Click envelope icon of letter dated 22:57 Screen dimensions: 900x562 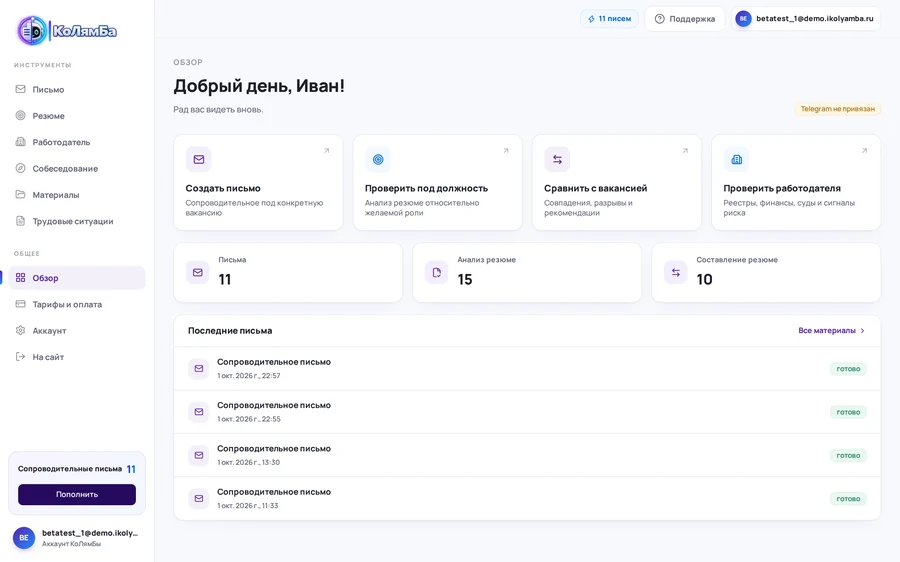pos(199,369)
